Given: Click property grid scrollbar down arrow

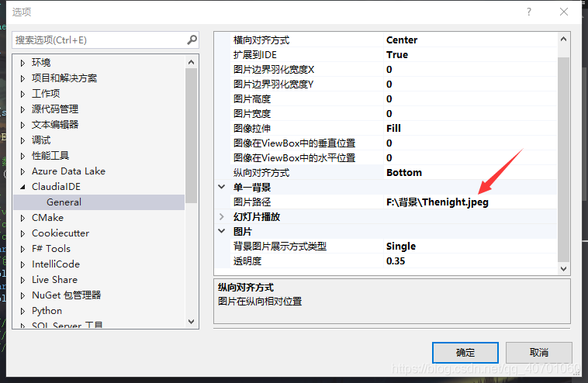Looking at the screenshot, I should 563,269.
